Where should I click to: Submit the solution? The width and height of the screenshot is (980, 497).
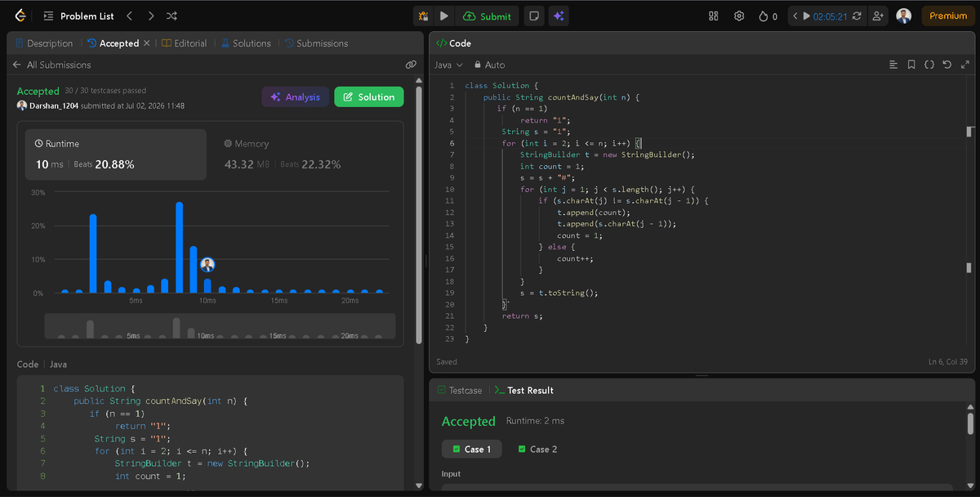pos(488,16)
